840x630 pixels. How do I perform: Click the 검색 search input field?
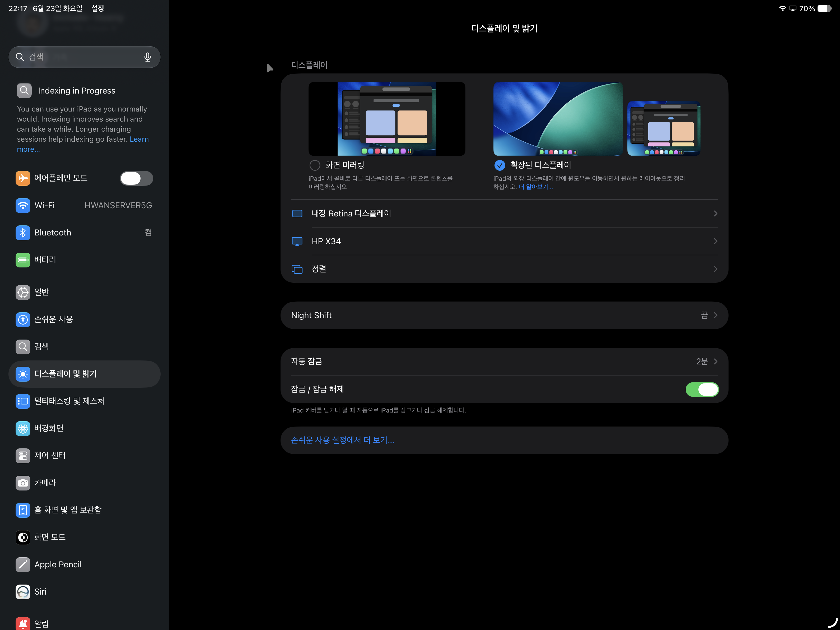84,57
